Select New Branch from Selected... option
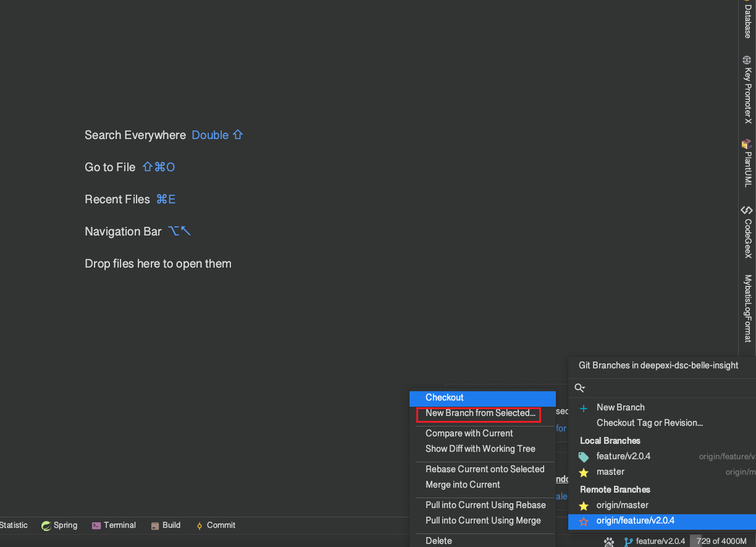 [480, 413]
